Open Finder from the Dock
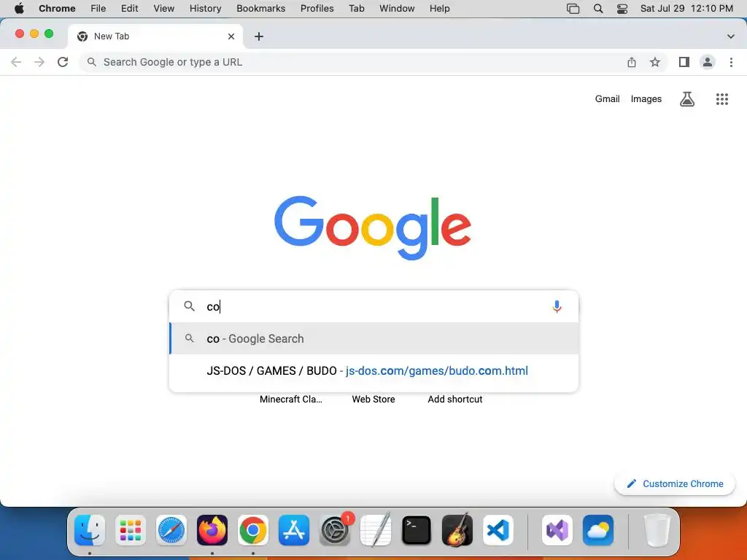This screenshot has height=560, width=747. coord(90,530)
